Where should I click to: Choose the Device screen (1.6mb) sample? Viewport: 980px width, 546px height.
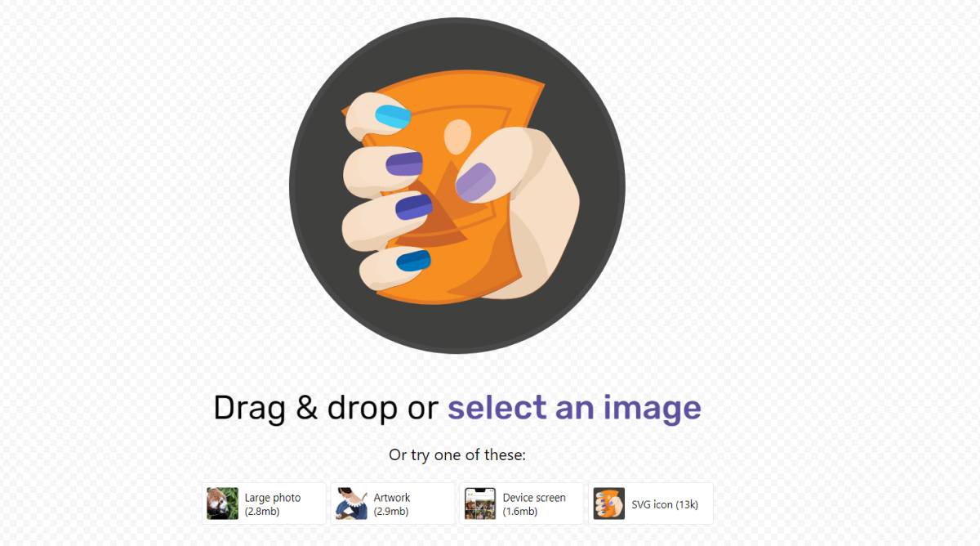(522, 503)
